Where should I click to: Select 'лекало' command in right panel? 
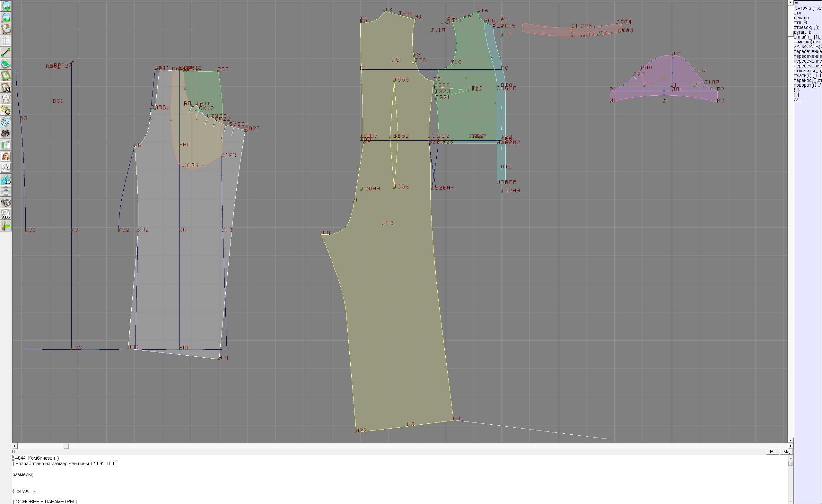click(801, 18)
